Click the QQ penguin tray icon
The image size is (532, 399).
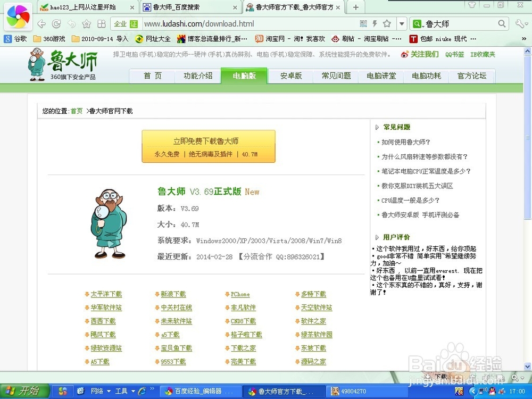492,391
